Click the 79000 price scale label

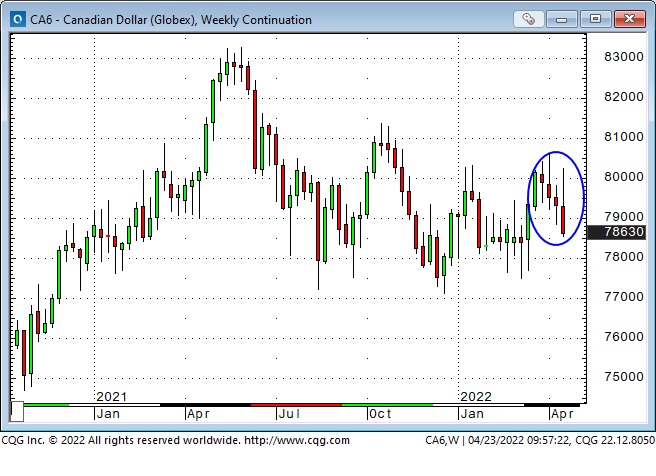(623, 217)
